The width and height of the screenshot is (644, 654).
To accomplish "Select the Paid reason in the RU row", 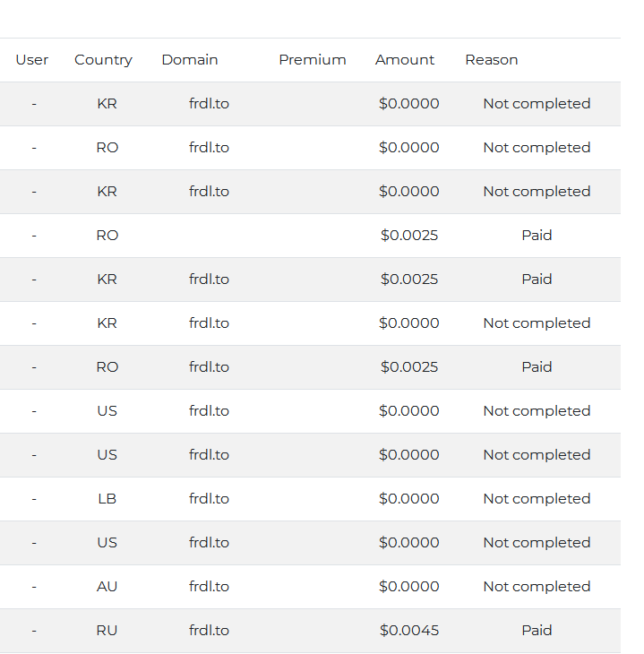I will (537, 631).
